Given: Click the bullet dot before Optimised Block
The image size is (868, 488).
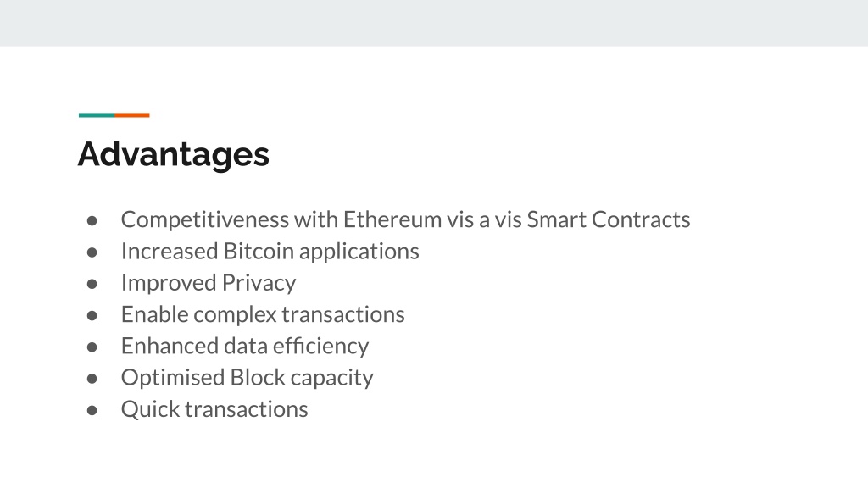Looking at the screenshot, I should pyautogui.click(x=92, y=379).
